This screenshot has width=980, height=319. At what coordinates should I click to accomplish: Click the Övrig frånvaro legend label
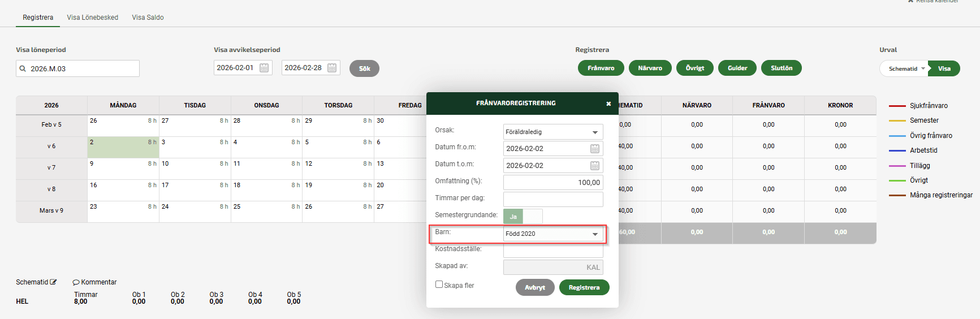click(x=931, y=136)
